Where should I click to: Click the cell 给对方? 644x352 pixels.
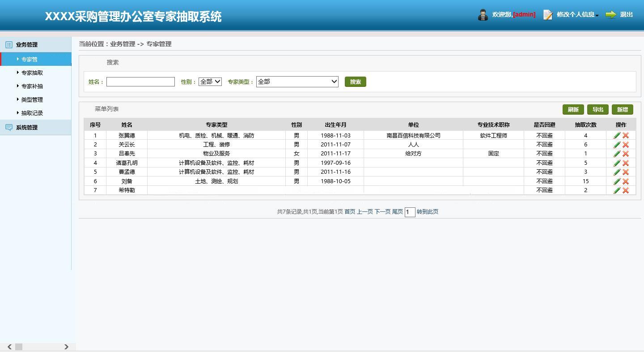click(414, 154)
